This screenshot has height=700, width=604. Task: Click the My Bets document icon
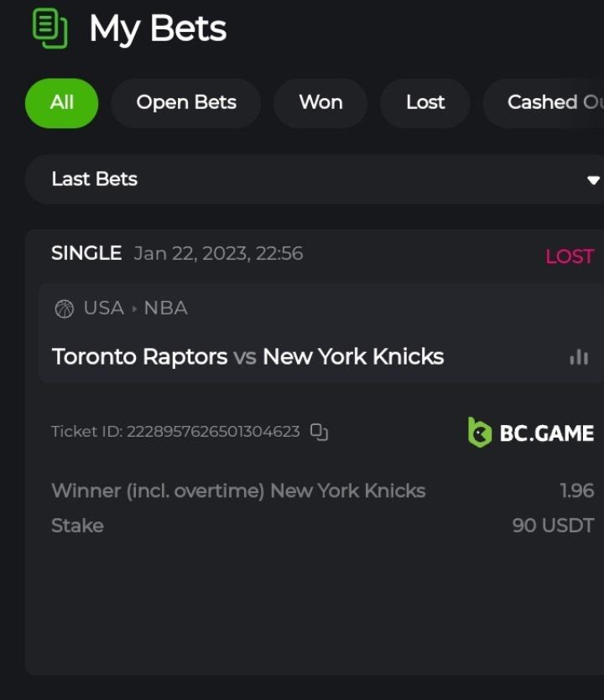[49, 28]
